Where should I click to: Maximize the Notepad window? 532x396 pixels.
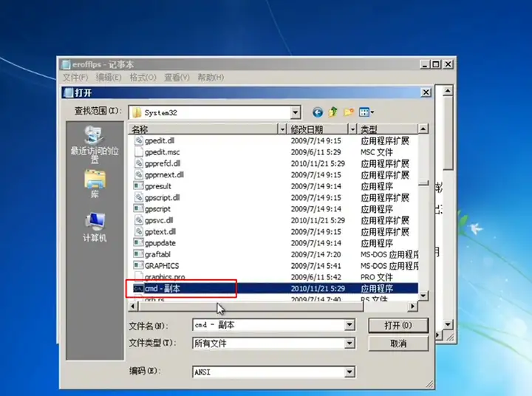point(436,64)
